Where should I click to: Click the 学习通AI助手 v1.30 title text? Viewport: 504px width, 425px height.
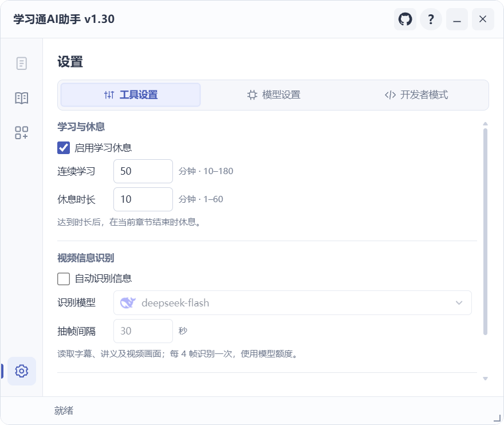[x=64, y=19]
